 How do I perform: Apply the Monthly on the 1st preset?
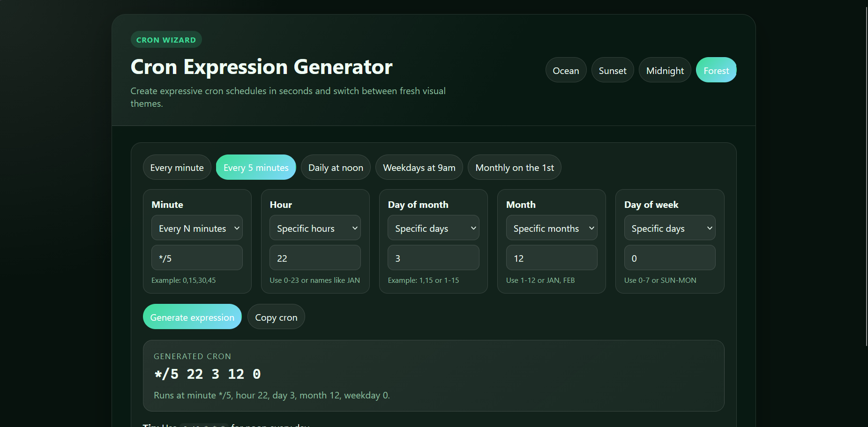[x=515, y=168]
